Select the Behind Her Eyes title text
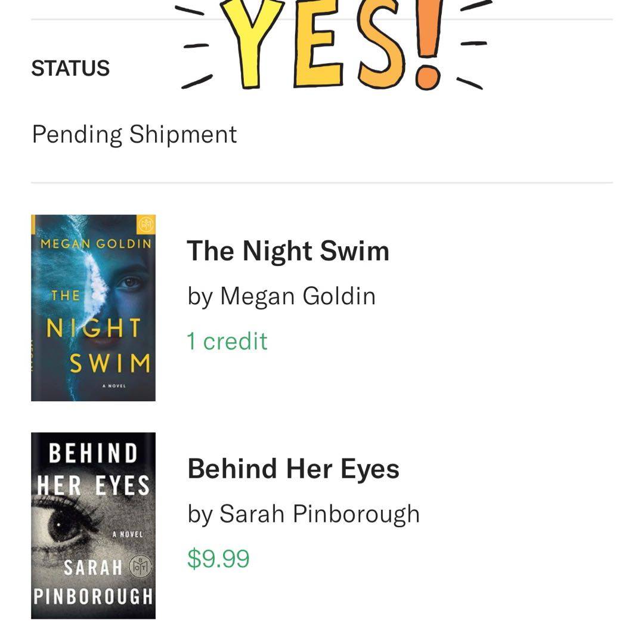Image resolution: width=644 pixels, height=644 pixels. (x=293, y=469)
